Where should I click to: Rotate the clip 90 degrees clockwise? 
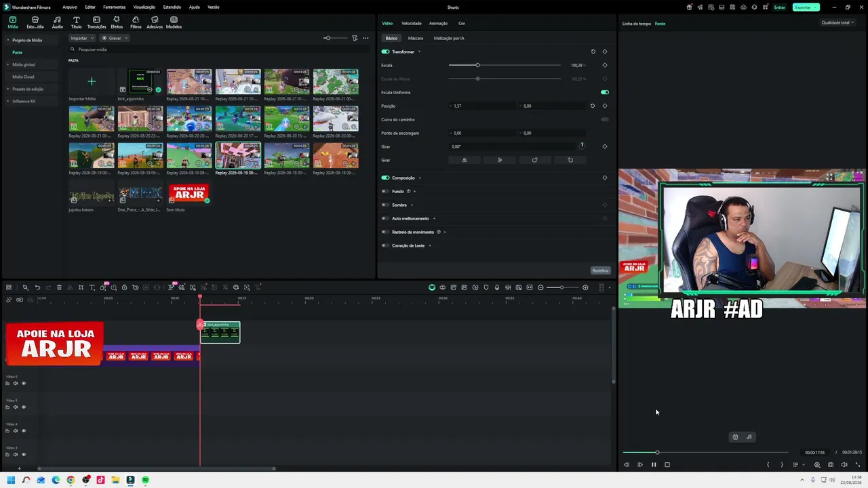(535, 160)
